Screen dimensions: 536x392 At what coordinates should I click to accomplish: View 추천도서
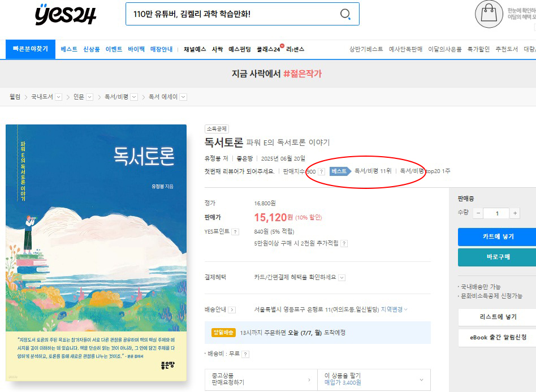507,49
